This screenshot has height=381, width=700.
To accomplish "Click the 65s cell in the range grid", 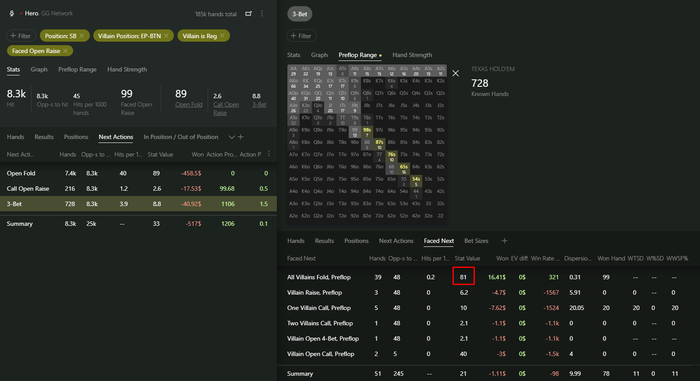I will pyautogui.click(x=404, y=169).
